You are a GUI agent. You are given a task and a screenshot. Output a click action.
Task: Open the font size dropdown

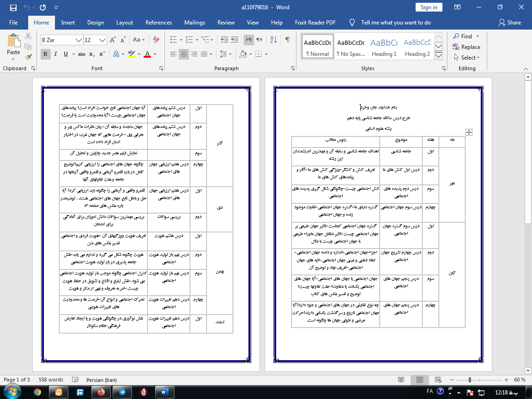tap(103, 40)
